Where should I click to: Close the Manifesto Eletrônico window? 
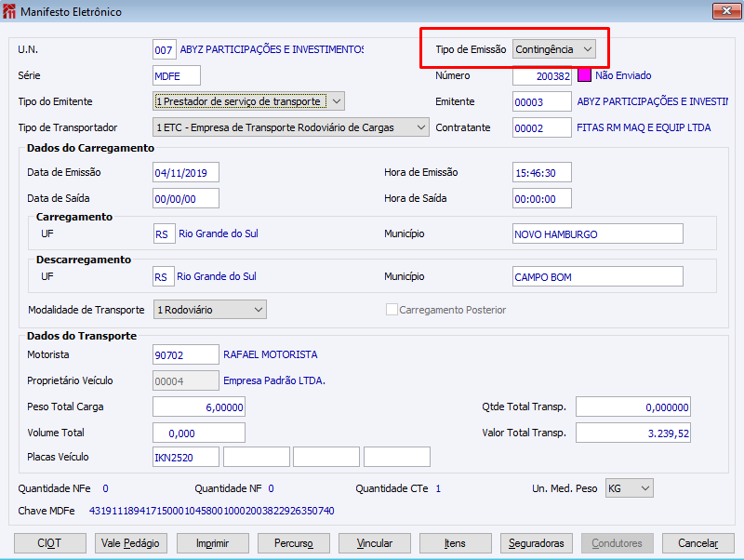pyautogui.click(x=725, y=12)
